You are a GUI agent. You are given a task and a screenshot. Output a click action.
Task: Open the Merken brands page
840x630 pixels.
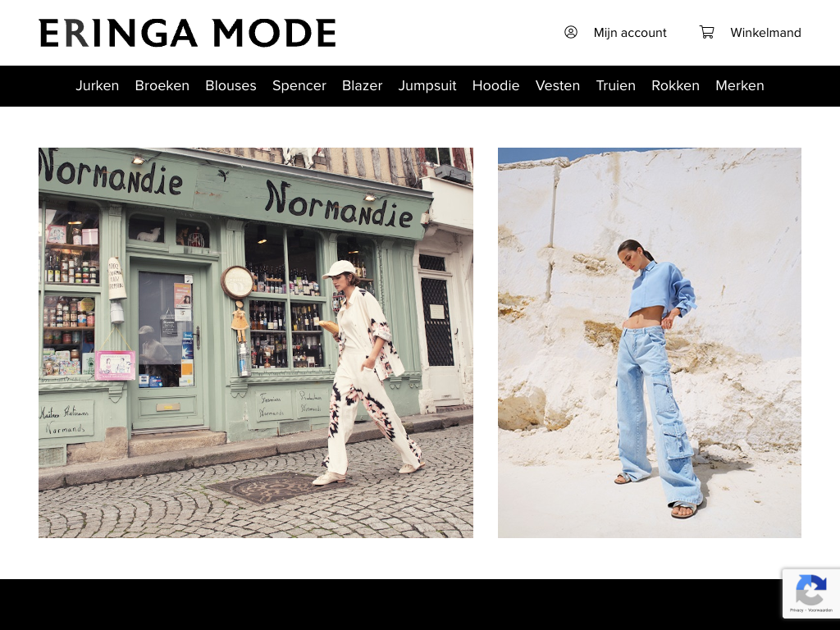click(739, 85)
